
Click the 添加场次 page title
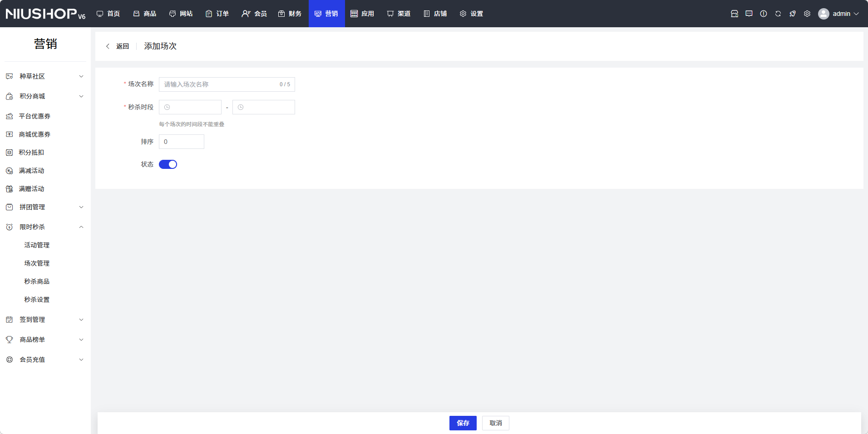pos(160,46)
